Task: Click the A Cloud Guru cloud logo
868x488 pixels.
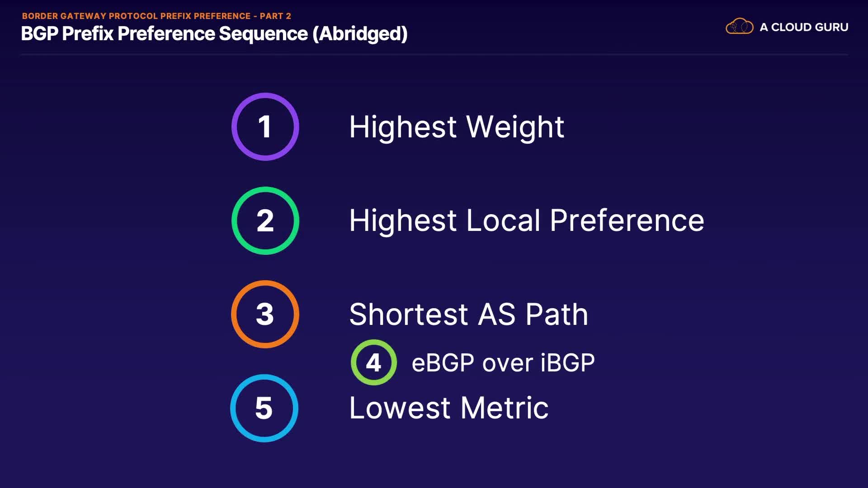Action: (x=739, y=27)
